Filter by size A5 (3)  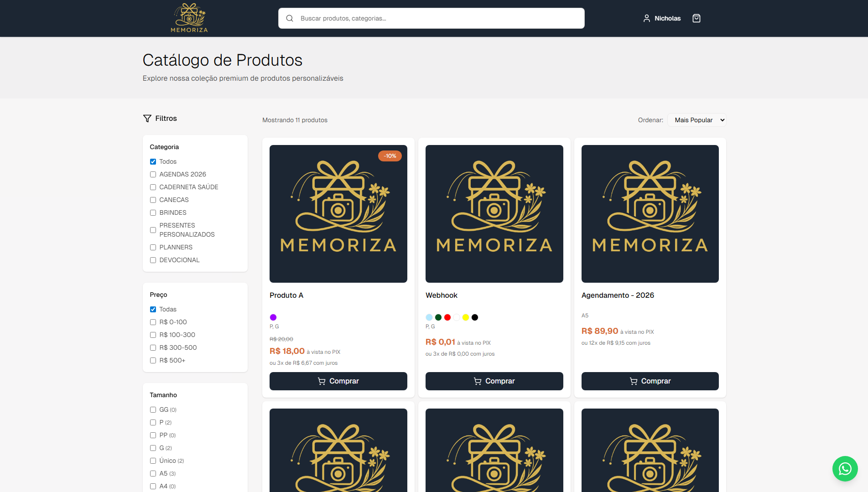point(153,473)
